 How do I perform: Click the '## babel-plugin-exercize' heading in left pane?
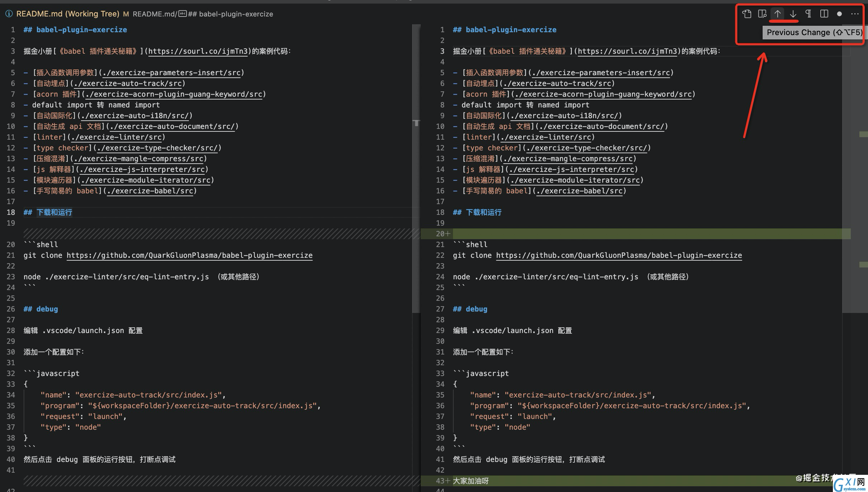point(75,30)
